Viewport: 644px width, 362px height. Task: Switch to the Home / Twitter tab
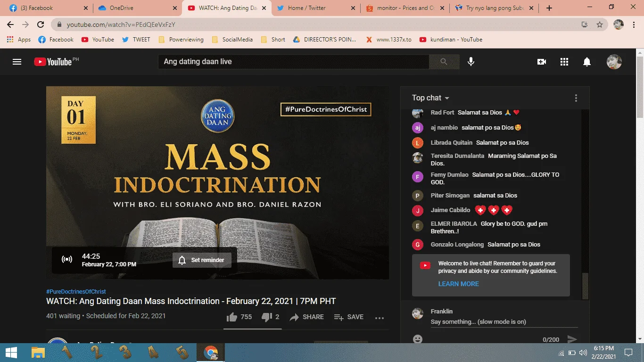point(316,8)
